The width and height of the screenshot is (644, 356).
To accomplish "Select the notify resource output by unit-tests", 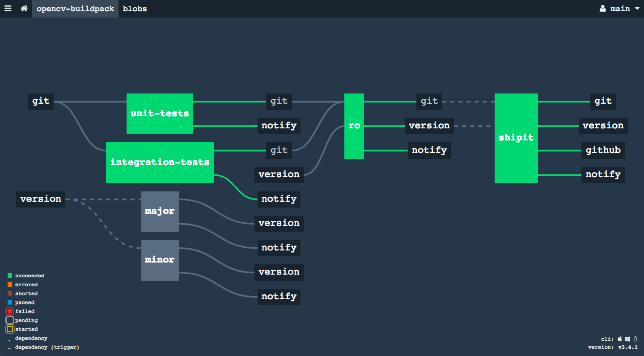I will [x=279, y=126].
